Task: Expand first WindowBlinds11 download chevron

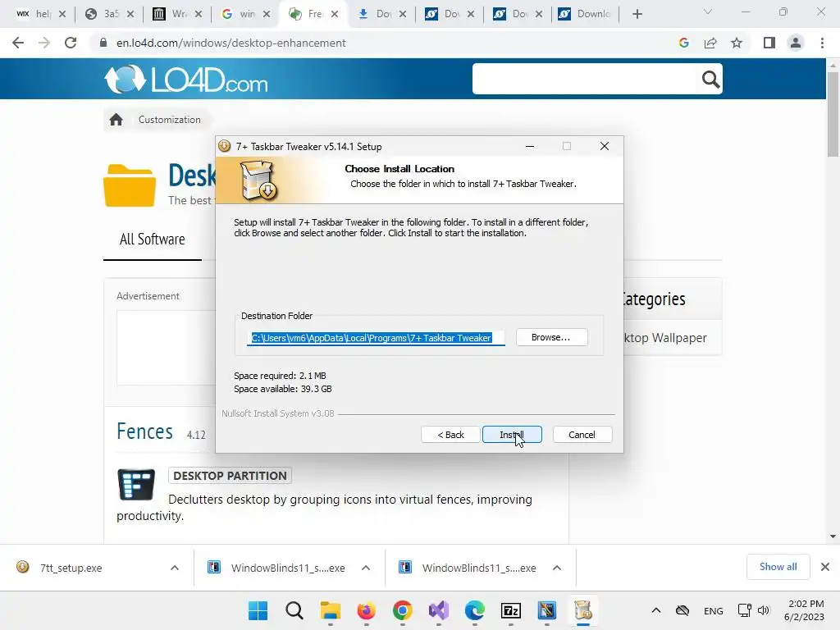Action: click(366, 568)
